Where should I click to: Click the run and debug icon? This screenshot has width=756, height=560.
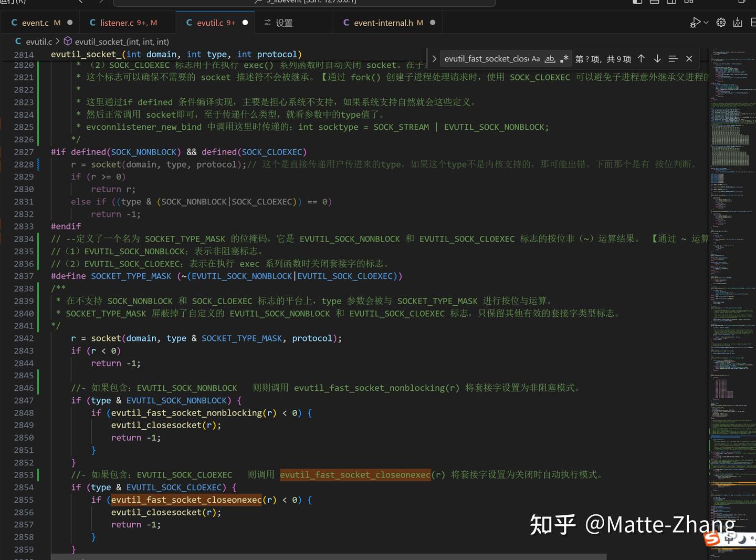click(x=695, y=23)
